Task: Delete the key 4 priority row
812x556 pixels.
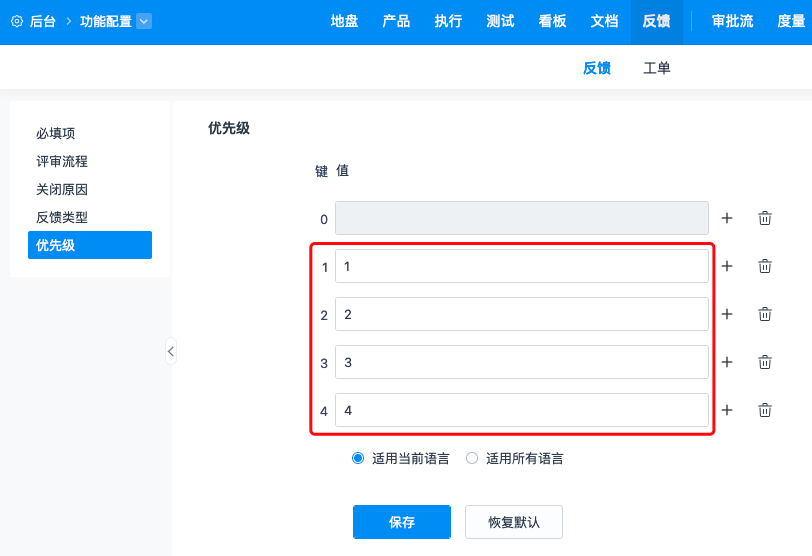Action: pyautogui.click(x=765, y=410)
